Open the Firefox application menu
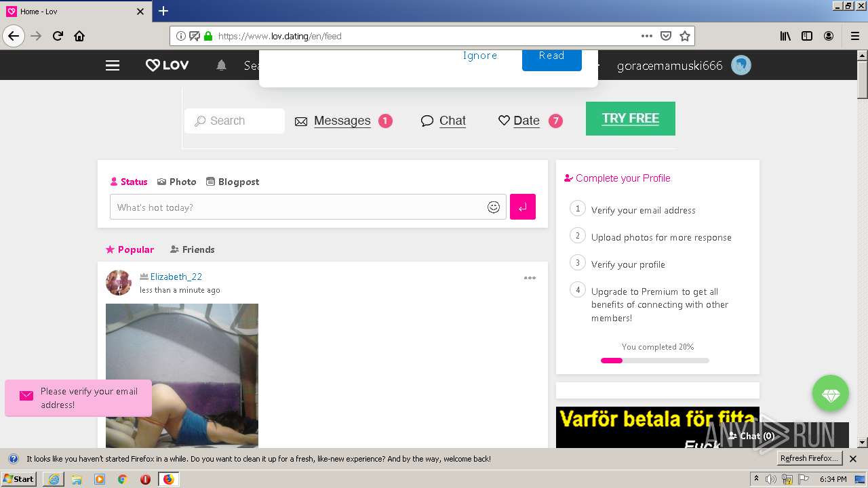Viewport: 868px width, 488px height. [855, 36]
